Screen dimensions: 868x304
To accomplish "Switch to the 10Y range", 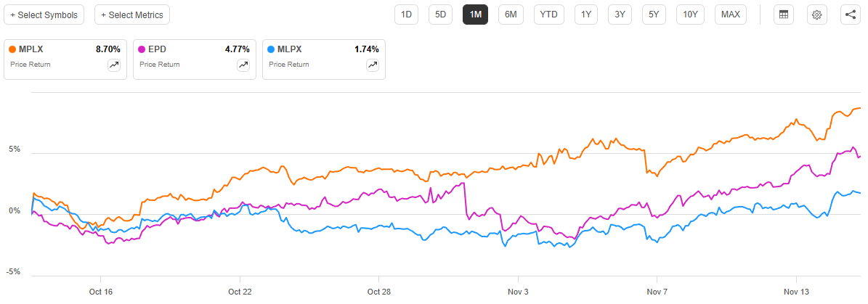I will click(x=691, y=15).
